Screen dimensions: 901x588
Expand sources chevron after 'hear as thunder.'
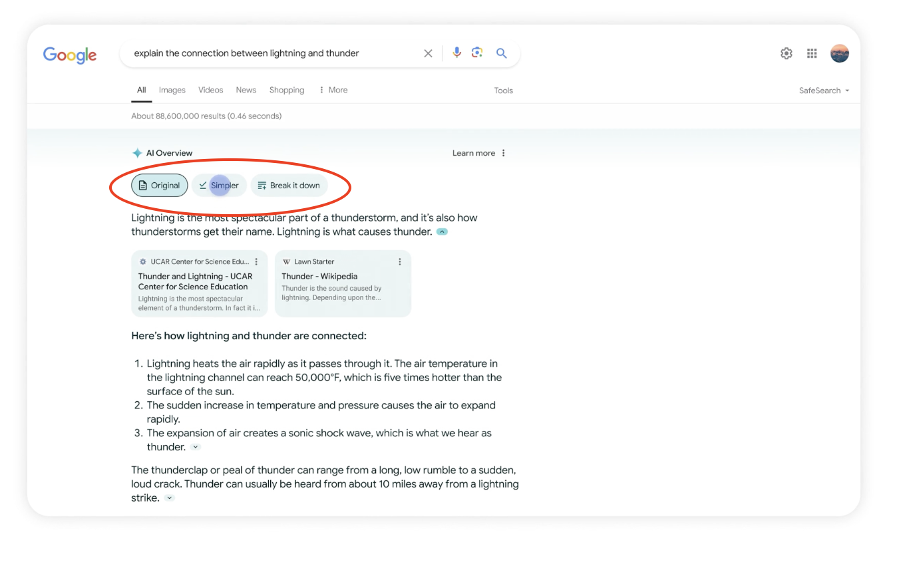196,447
